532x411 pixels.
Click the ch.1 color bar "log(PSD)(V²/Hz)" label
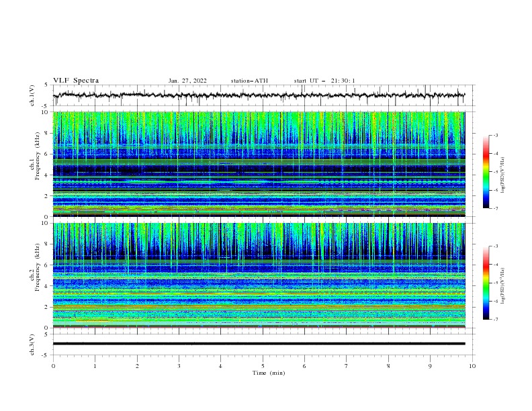click(x=503, y=175)
